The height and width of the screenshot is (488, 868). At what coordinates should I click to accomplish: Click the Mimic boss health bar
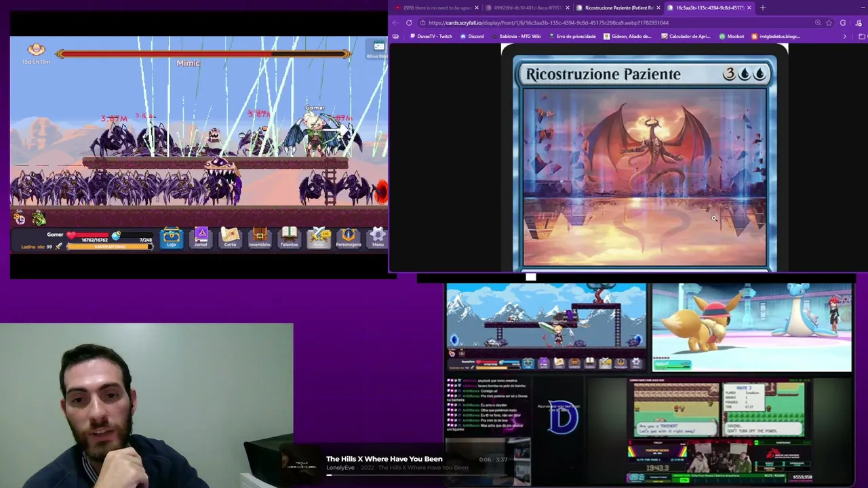(203, 54)
